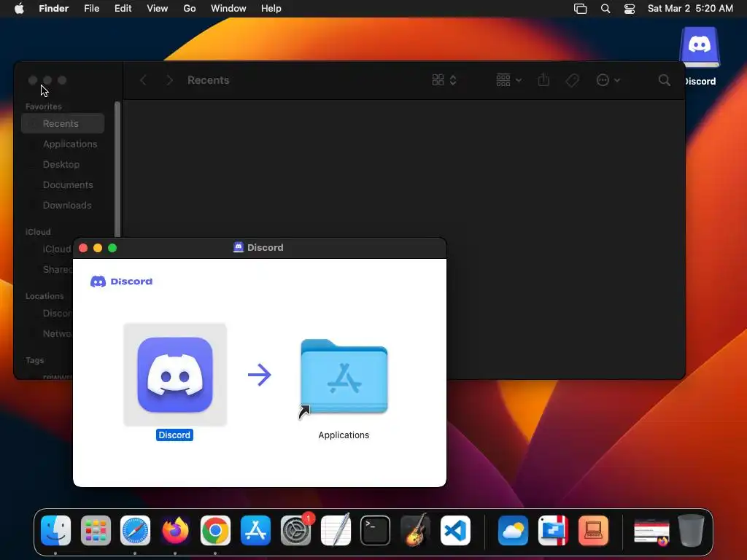The width and height of the screenshot is (747, 560).
Task: Maximize the Discord installer window with green button
Action: (x=112, y=248)
